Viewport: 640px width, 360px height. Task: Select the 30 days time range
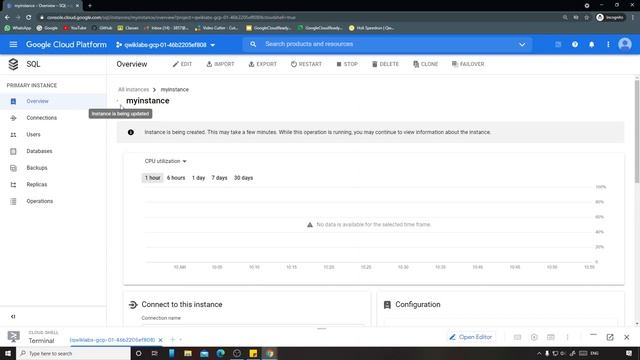coord(243,178)
